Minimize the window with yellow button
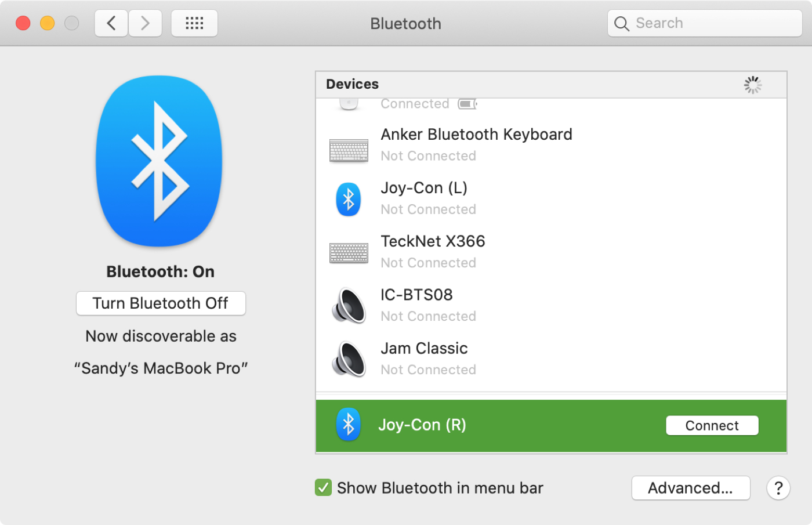 click(x=48, y=23)
